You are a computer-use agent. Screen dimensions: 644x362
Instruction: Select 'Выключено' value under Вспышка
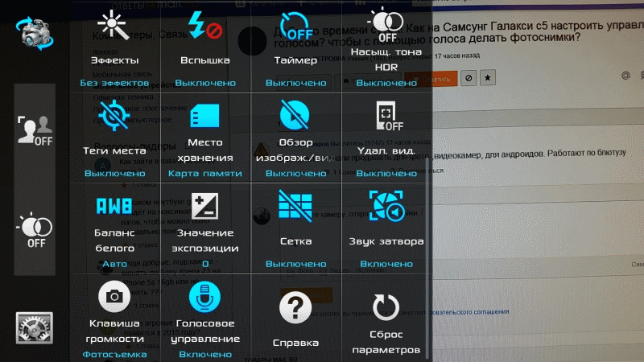[x=205, y=83]
